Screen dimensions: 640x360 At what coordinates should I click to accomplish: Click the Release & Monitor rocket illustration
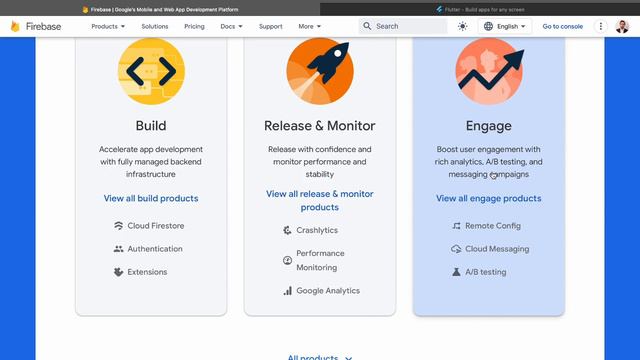tap(320, 71)
